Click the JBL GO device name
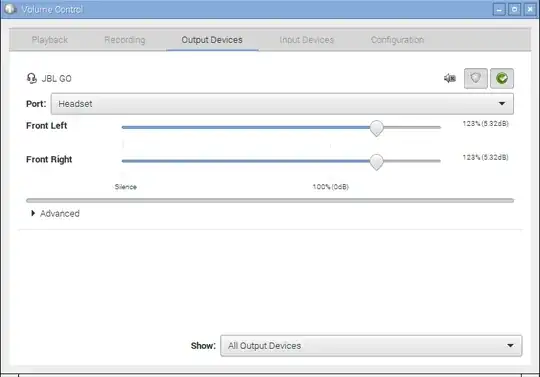The height and width of the screenshot is (377, 540). pyautogui.click(x=56, y=78)
